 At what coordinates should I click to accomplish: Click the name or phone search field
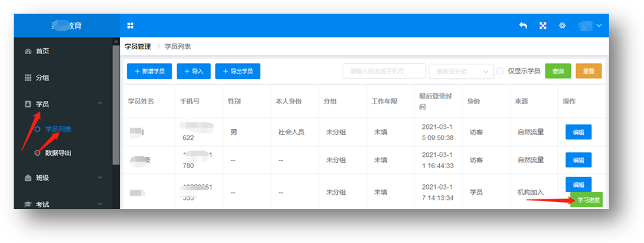[x=384, y=71]
